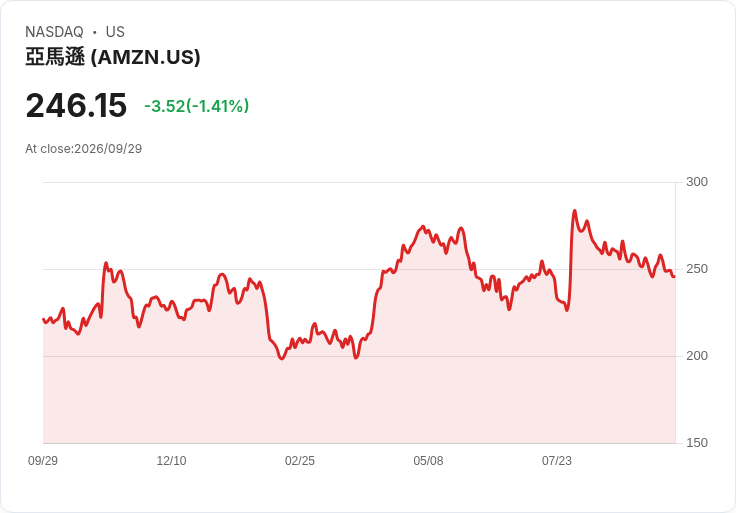Viewport: 736px width, 513px height.
Task: Click the US market label
Action: 115,32
